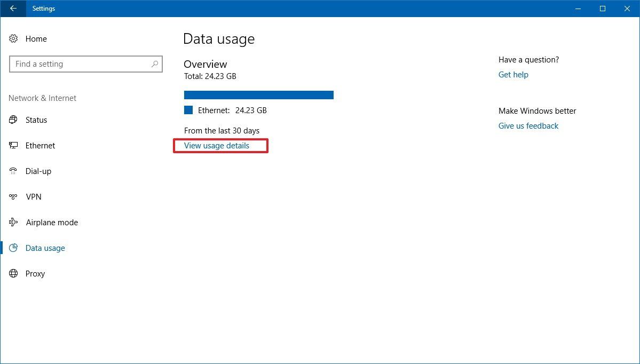
Task: Click inside the Find a setting box
Action: pyautogui.click(x=85, y=64)
